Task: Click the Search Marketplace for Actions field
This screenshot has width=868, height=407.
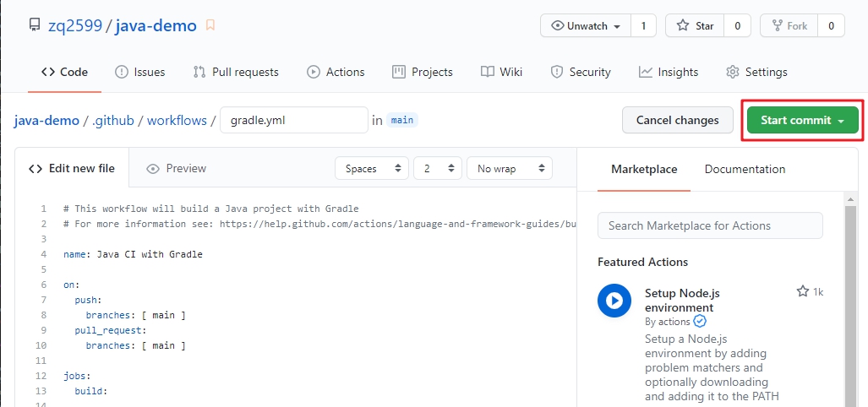Action: [x=710, y=225]
